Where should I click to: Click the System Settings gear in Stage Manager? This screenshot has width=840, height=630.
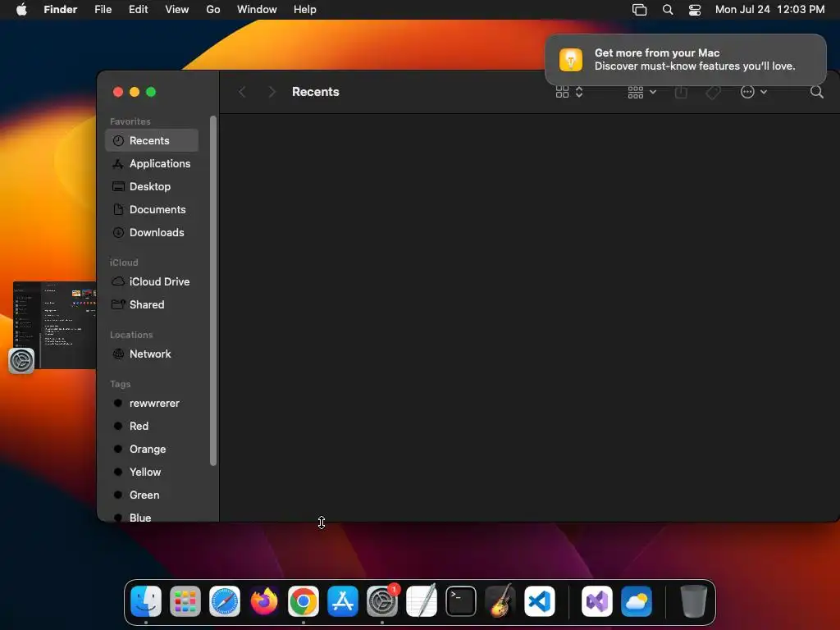(x=21, y=361)
